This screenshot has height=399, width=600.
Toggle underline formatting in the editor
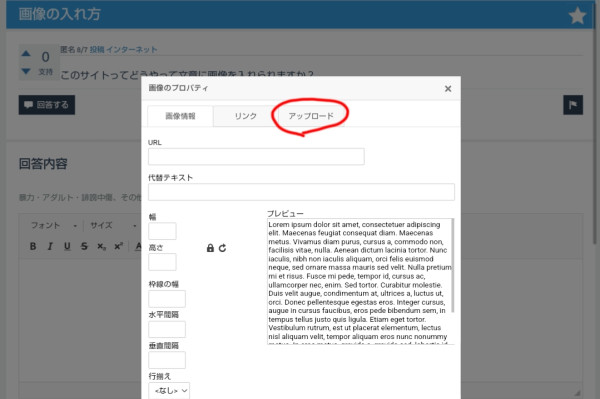point(67,246)
